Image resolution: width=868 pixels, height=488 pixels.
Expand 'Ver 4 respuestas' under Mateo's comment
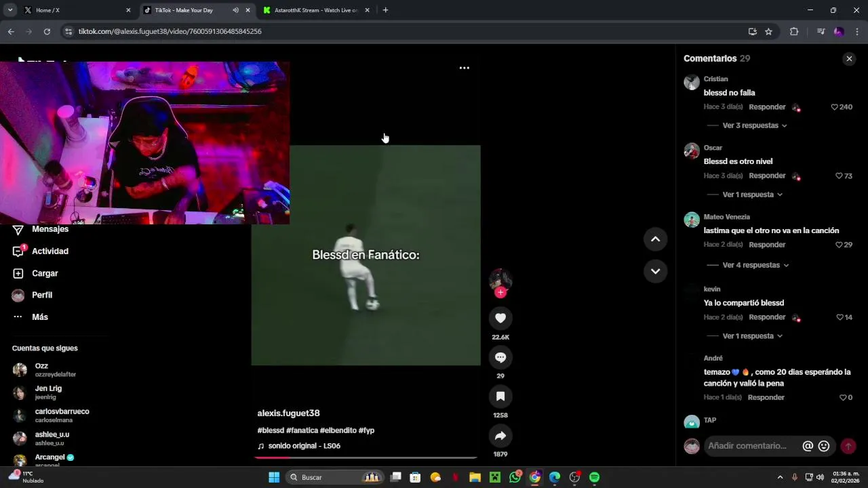coord(755,265)
